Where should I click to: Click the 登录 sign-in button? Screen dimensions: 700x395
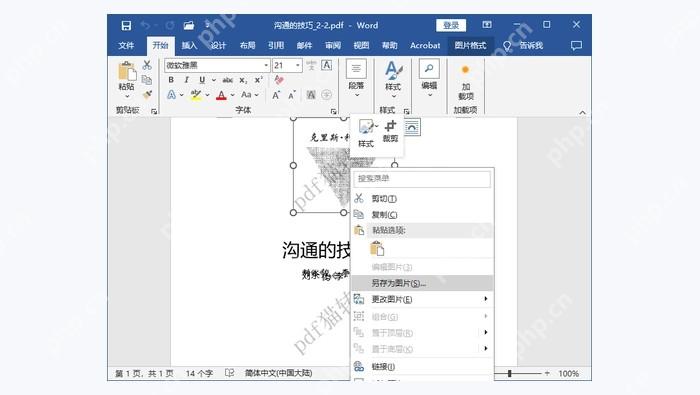click(x=451, y=25)
